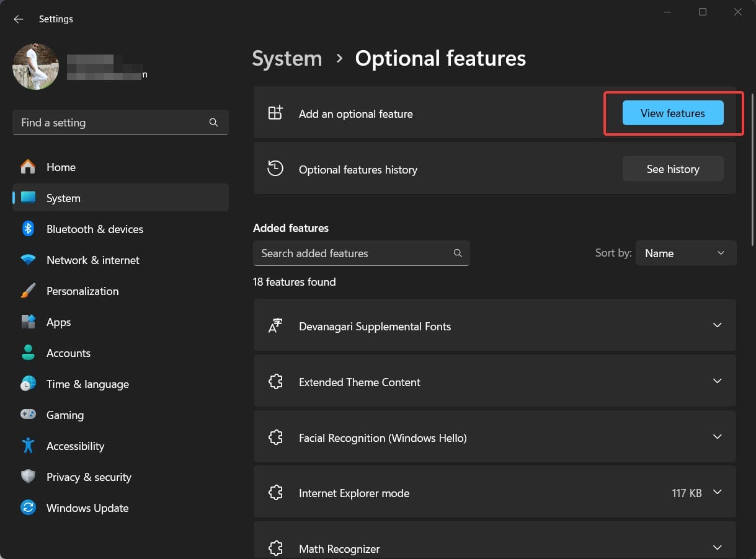This screenshot has width=756, height=559.
Task: Click the Search added features field
Action: 354,253
